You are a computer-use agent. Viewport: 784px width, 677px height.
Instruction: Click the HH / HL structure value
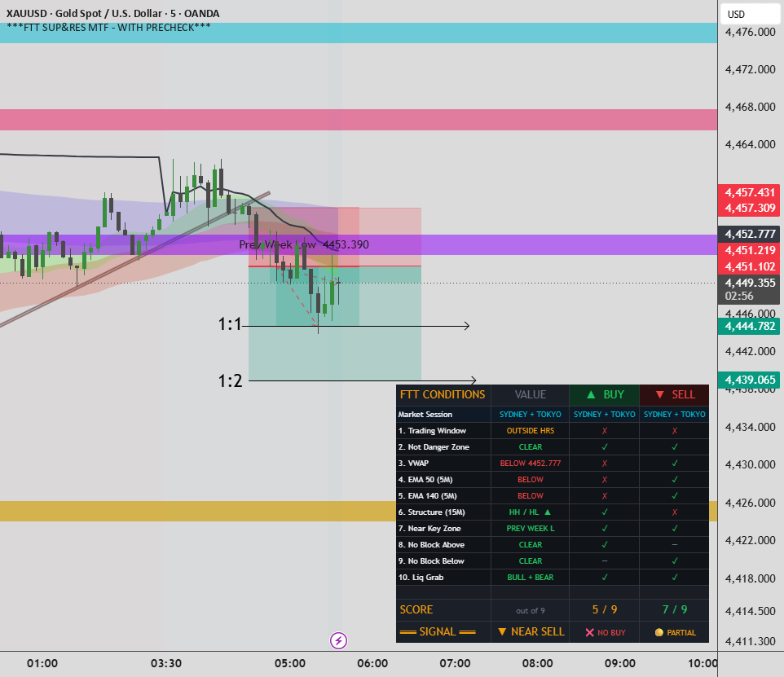530,512
